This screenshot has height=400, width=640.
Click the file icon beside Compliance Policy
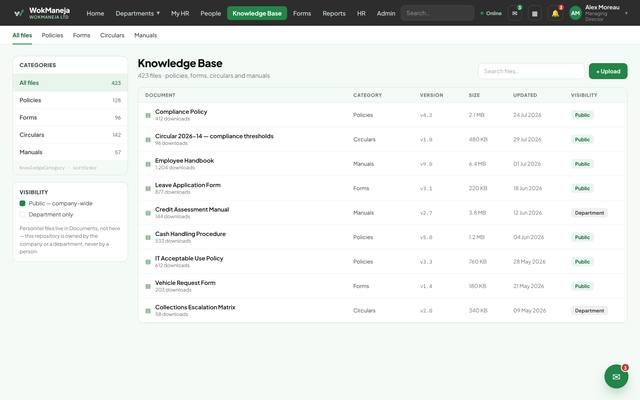pyautogui.click(x=148, y=115)
